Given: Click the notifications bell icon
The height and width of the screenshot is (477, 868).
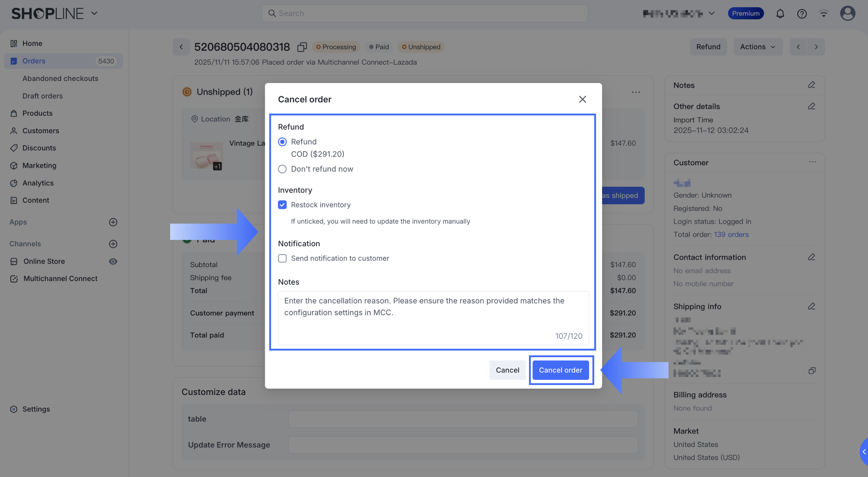Looking at the screenshot, I should click(780, 13).
